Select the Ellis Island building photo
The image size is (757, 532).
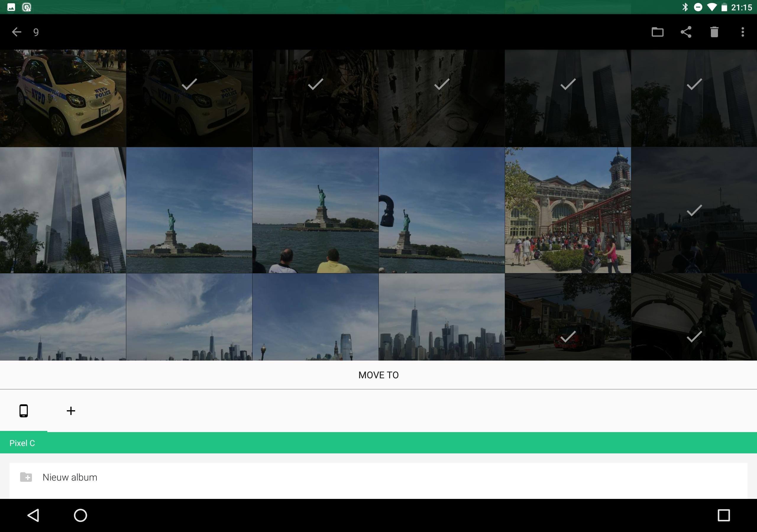tap(568, 210)
